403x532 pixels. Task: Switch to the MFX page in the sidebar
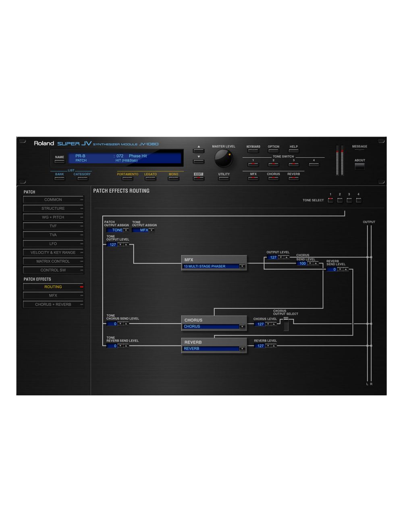coord(53,295)
